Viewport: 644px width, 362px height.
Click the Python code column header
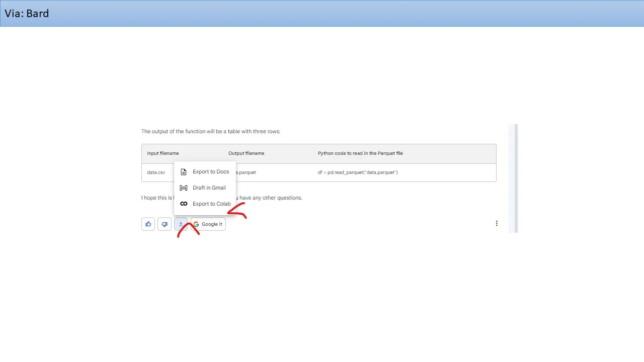pyautogui.click(x=360, y=153)
